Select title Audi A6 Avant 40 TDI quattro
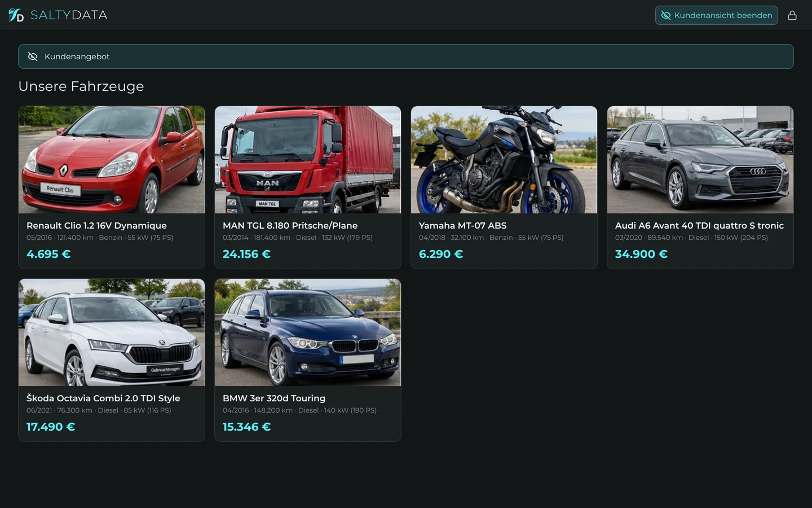Screen dimensions: 812x508 click(x=699, y=226)
